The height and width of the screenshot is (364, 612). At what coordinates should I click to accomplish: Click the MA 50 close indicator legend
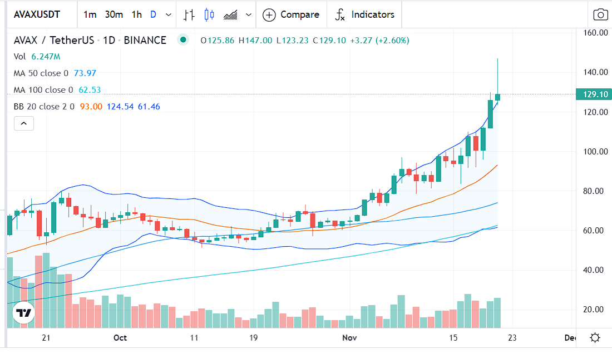41,73
